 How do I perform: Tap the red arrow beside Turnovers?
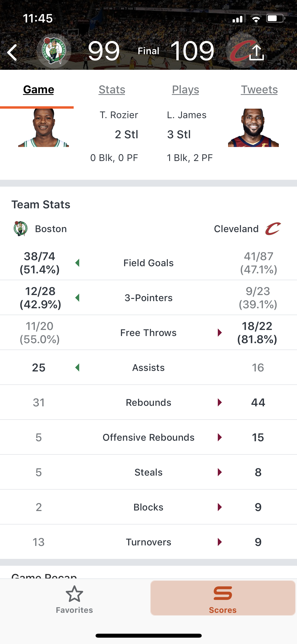click(220, 542)
